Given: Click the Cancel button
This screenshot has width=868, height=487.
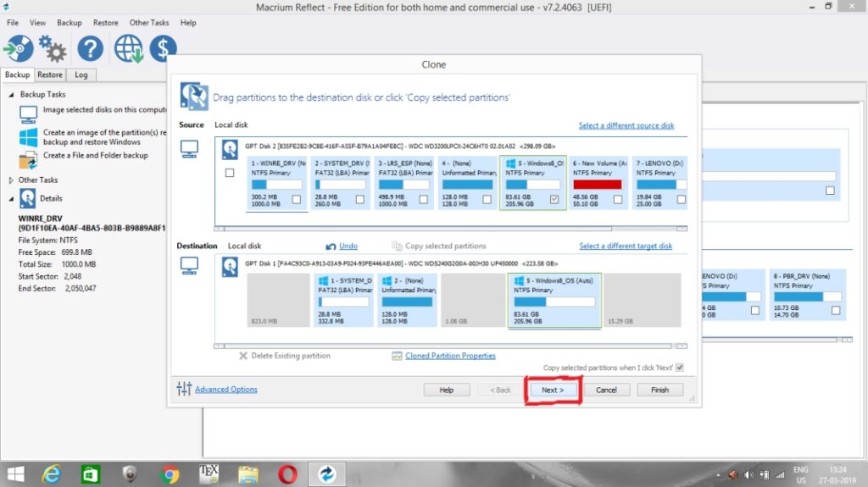Looking at the screenshot, I should pyautogui.click(x=606, y=390).
